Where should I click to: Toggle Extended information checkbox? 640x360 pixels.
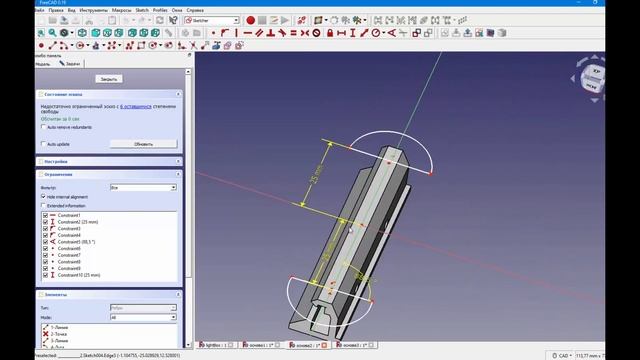click(x=43, y=206)
